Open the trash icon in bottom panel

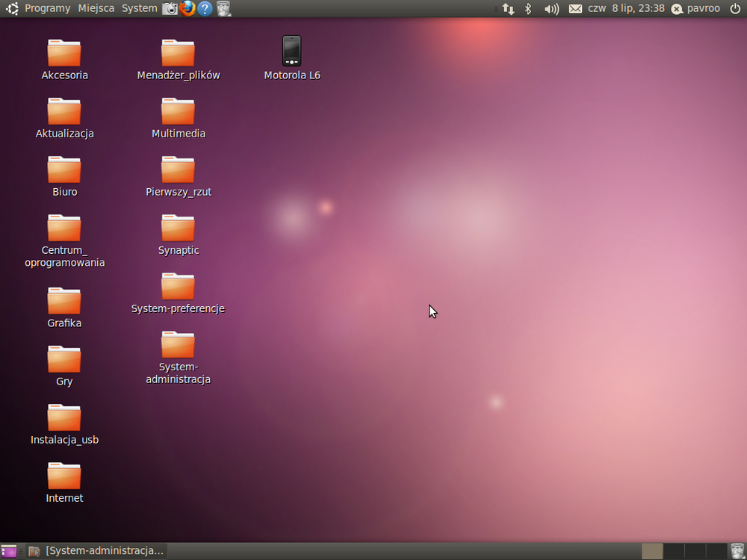coord(737,551)
